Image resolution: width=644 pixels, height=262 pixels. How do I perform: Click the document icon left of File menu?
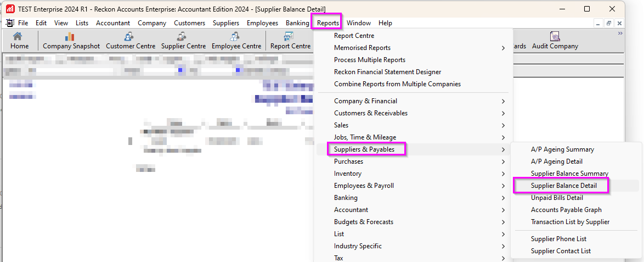point(10,23)
